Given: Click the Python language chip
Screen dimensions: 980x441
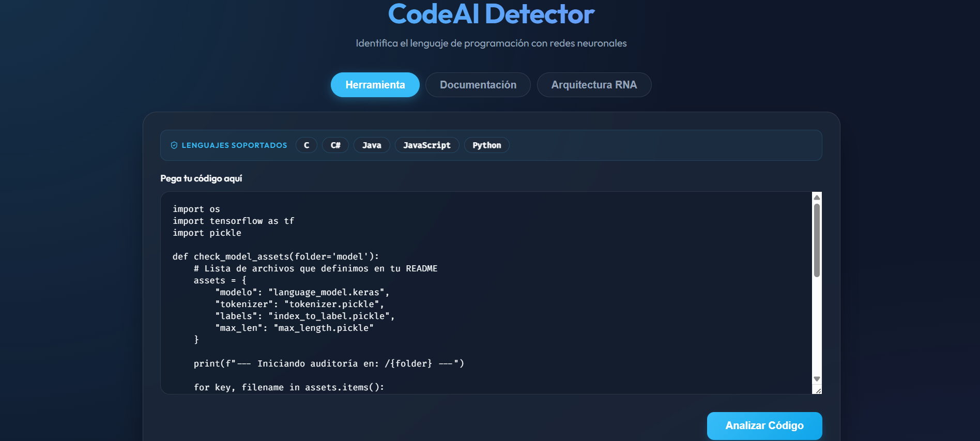Looking at the screenshot, I should coord(486,145).
